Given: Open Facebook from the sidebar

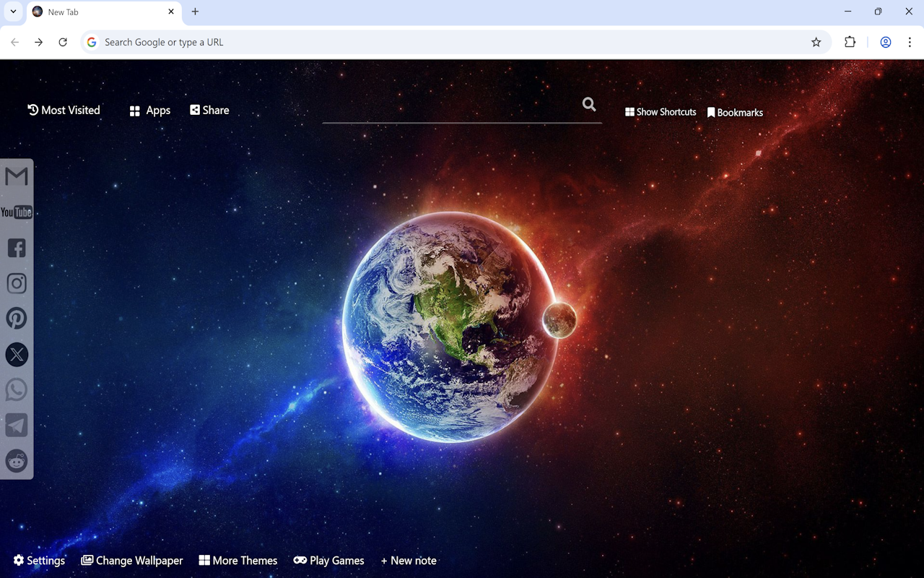Looking at the screenshot, I should [16, 247].
